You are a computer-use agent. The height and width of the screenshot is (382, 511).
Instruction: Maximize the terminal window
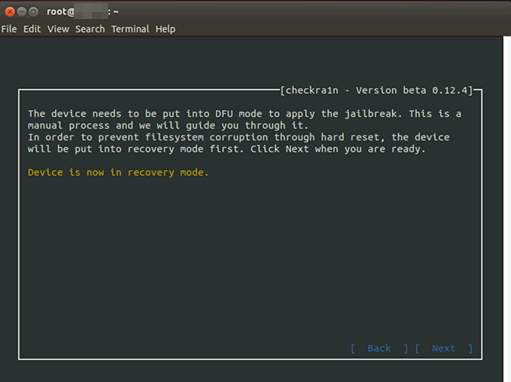(33, 12)
